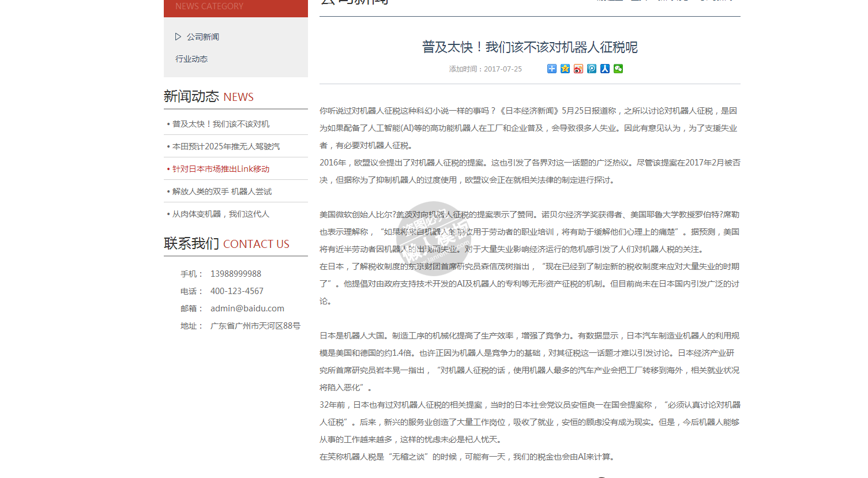Viewport: 868px width, 478px height.
Task: Open the 公司新闻 news category
Action: point(202,37)
